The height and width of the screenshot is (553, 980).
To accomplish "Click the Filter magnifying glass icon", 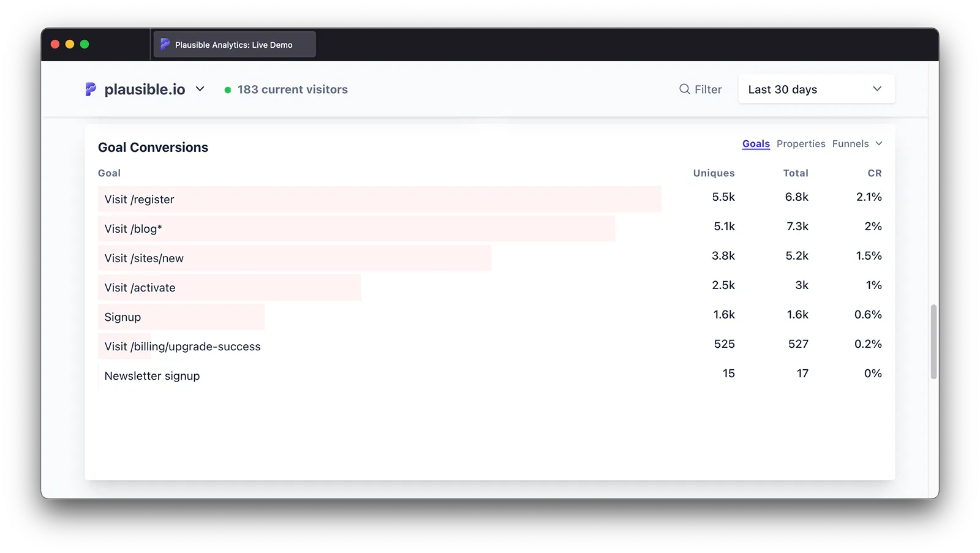I will 684,89.
